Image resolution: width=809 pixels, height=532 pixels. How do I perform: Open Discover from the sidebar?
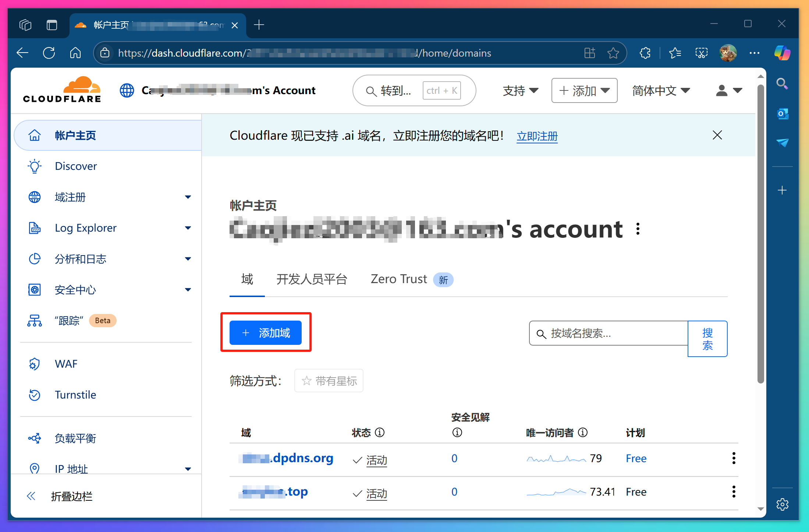(x=75, y=166)
